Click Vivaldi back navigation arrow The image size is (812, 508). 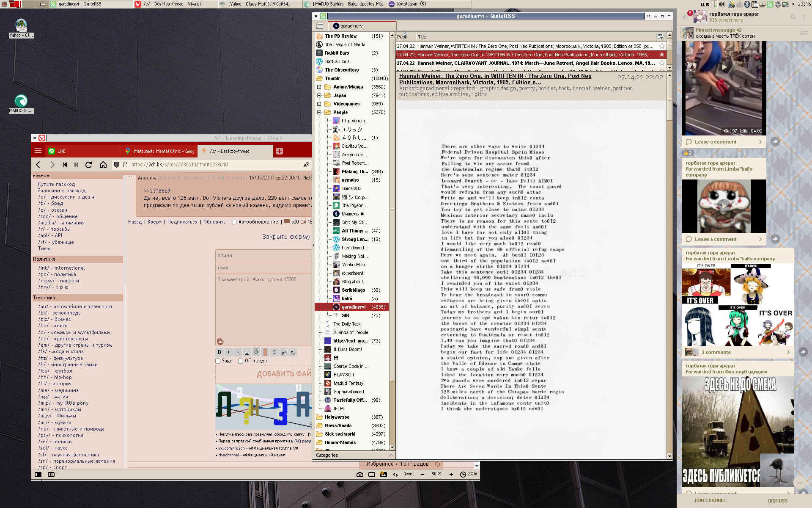coord(38,165)
